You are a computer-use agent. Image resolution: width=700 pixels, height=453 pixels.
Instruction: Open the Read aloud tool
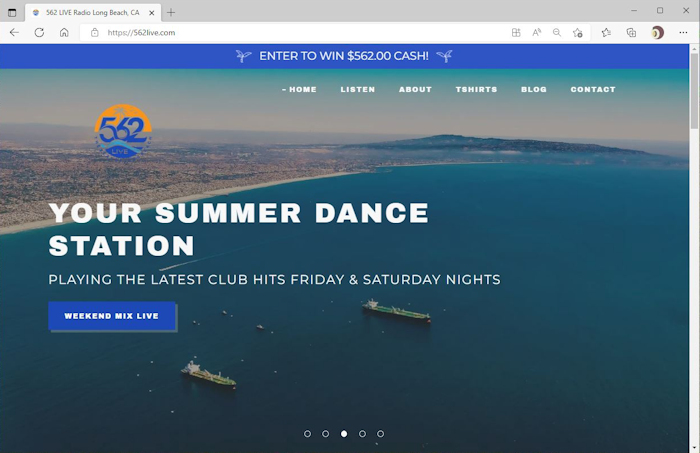(537, 33)
